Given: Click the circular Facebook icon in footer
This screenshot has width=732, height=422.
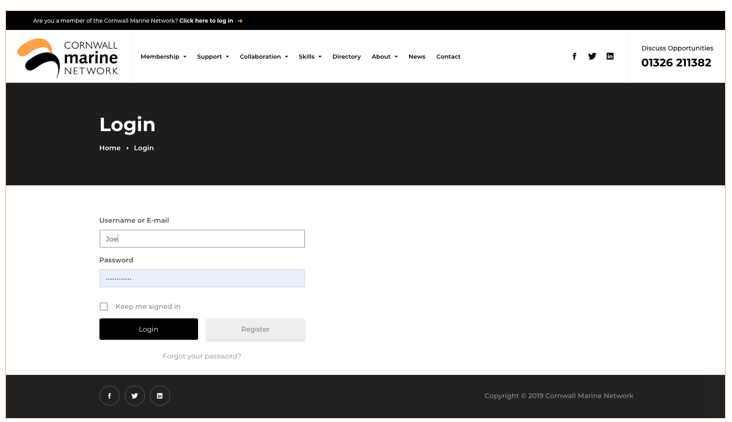Looking at the screenshot, I should (110, 396).
